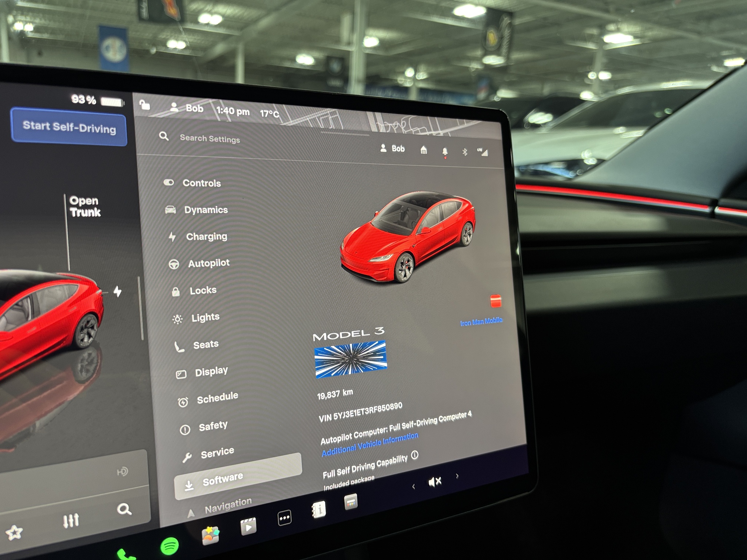Mute or unmute the volume speaker

(x=435, y=482)
